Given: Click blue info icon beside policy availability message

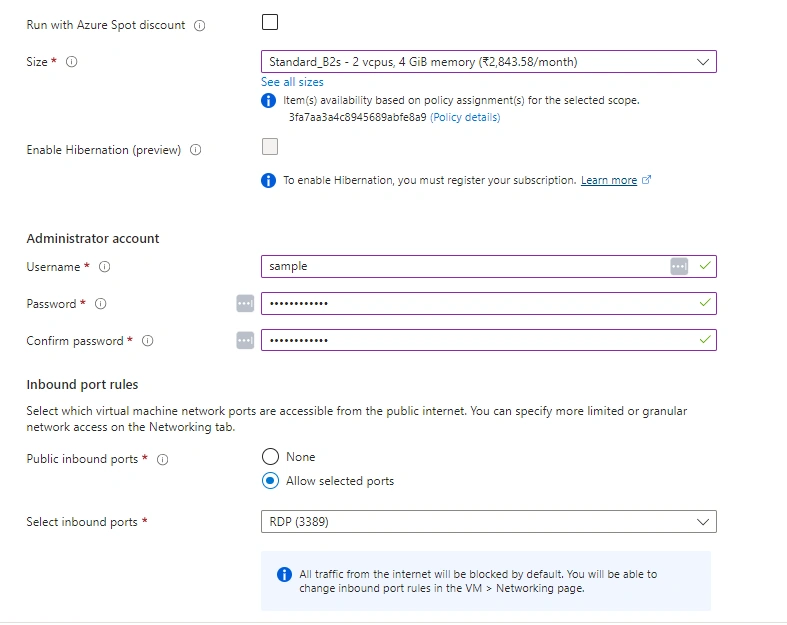Looking at the screenshot, I should (x=269, y=100).
